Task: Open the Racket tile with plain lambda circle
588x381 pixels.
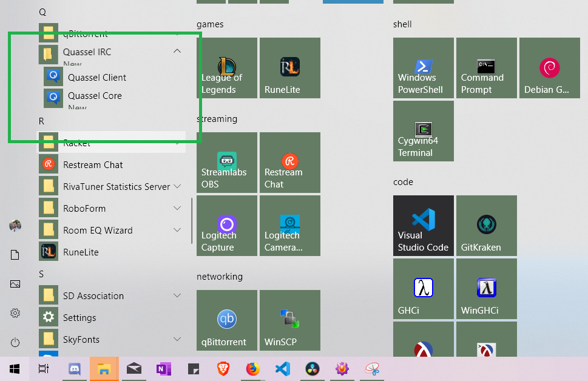Action: click(424, 339)
